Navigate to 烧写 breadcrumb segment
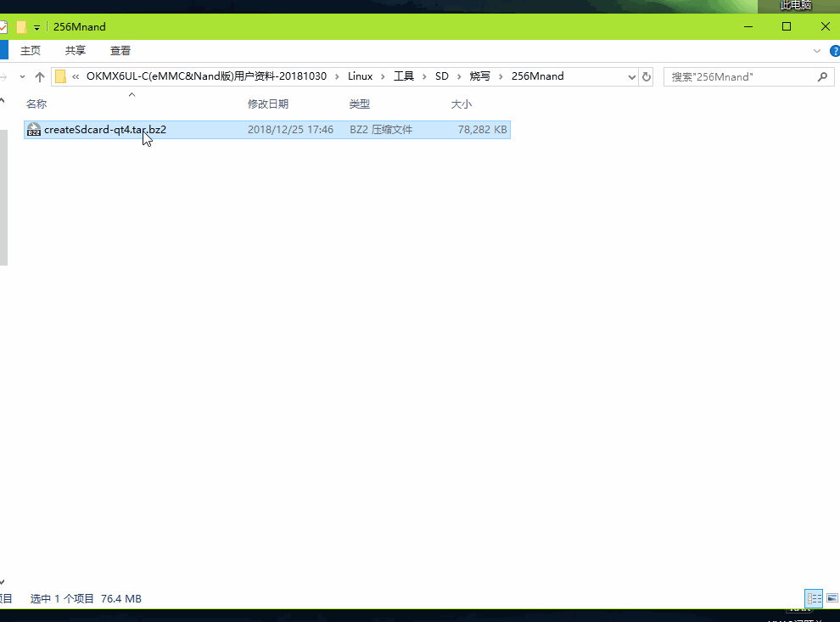 pos(480,76)
